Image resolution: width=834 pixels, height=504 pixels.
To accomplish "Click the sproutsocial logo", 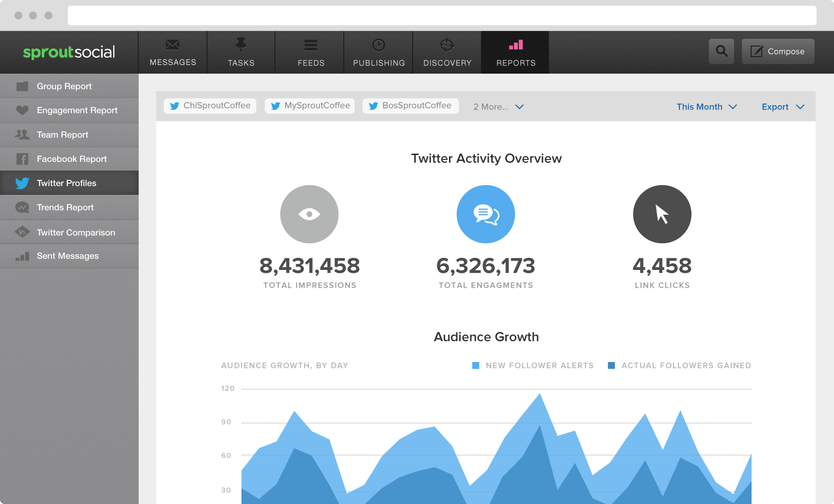I will pyautogui.click(x=69, y=52).
